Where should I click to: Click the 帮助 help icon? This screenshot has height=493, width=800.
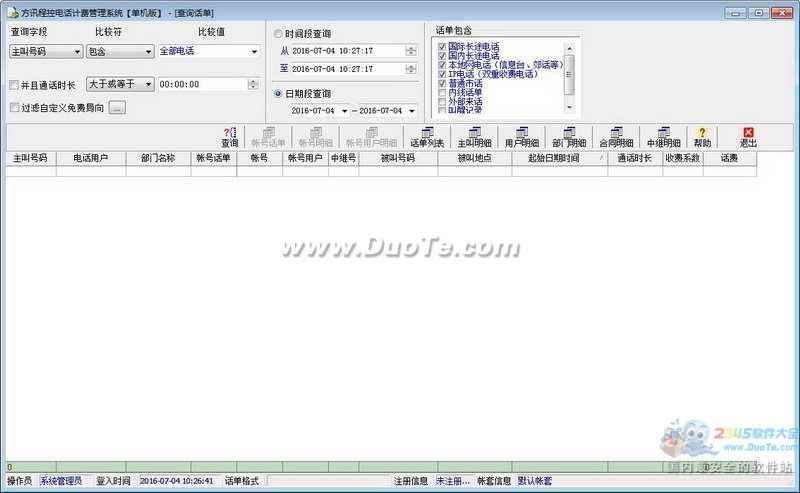(702, 137)
